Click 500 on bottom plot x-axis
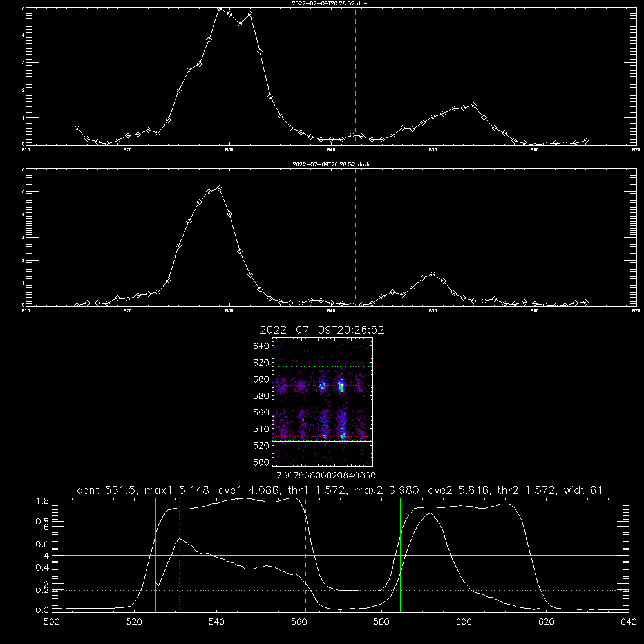 52,622
